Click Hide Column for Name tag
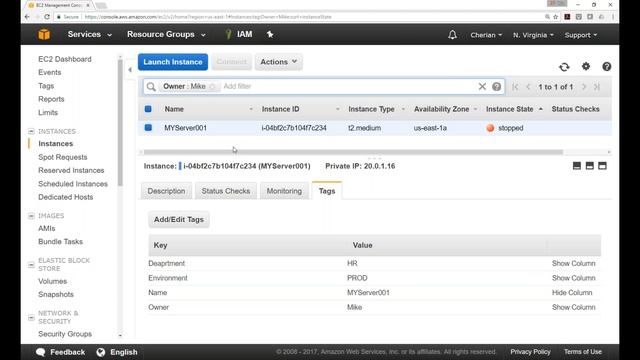Screen dimensions: 640x360 tap(572, 293)
